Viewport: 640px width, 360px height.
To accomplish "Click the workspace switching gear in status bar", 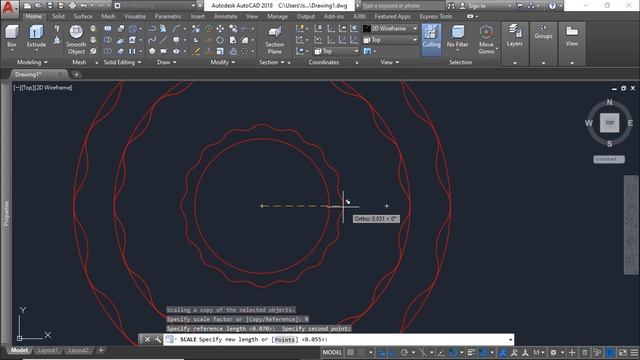I will coord(553,352).
